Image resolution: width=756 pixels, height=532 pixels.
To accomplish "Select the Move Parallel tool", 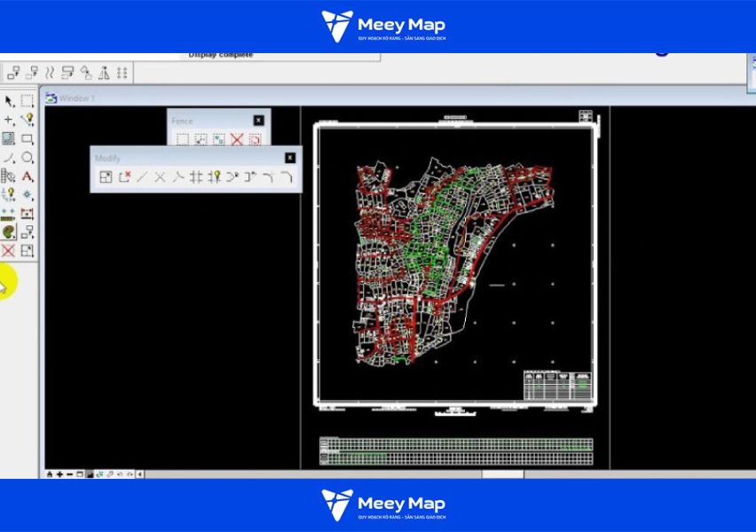I will pyautogui.click(x=50, y=73).
